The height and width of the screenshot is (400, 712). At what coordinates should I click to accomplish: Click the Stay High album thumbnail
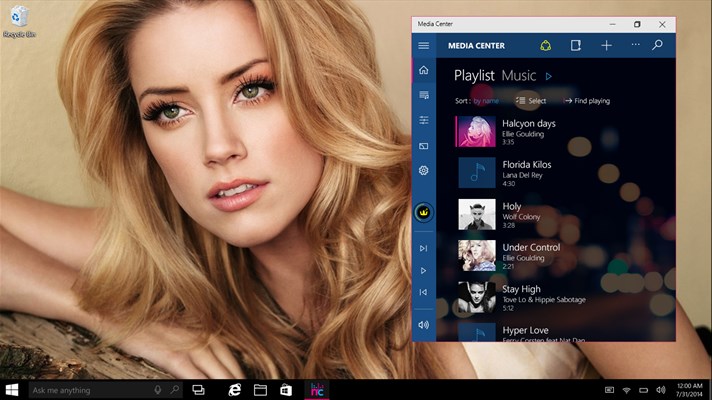(476, 297)
